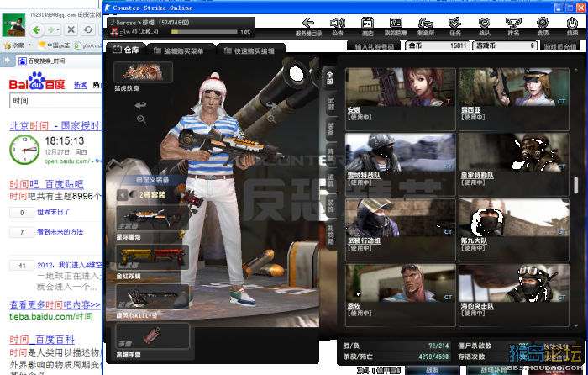This screenshot has width=588, height=375.
Task: Open the 时间吧_百度贴吧 result link
Action: click(x=46, y=184)
